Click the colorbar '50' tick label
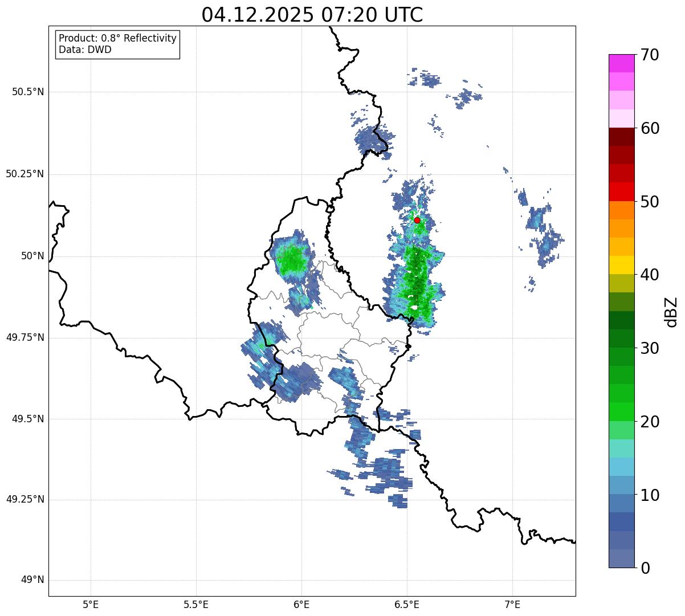The image size is (685, 616). 650,202
